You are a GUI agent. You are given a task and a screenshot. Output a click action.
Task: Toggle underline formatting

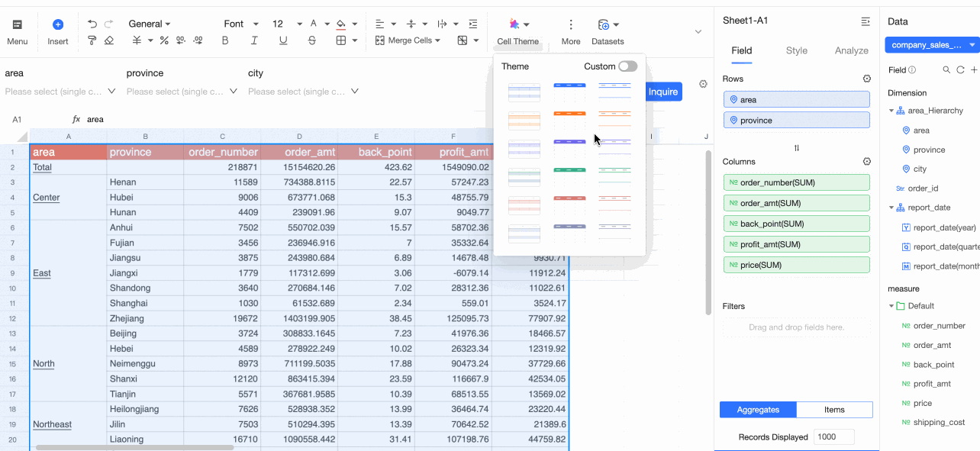[283, 40]
